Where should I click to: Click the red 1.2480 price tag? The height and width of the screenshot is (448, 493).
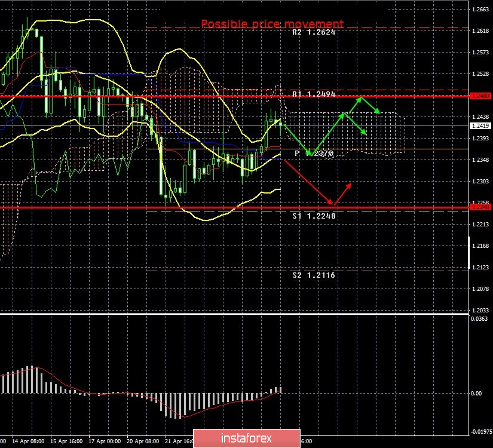[x=480, y=96]
